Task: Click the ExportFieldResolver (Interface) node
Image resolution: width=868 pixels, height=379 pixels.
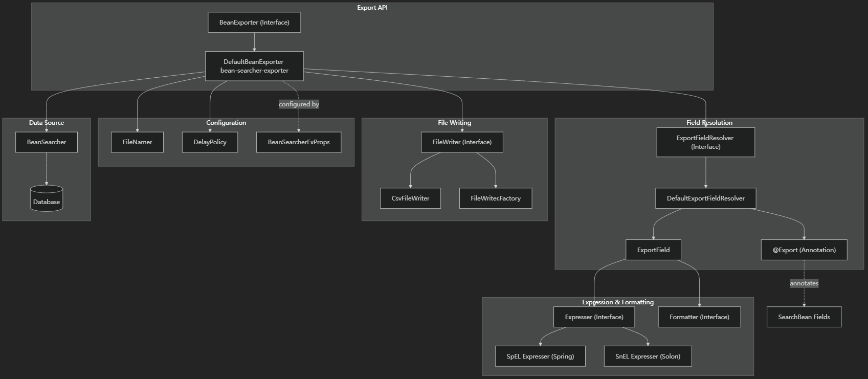Action: (x=705, y=142)
